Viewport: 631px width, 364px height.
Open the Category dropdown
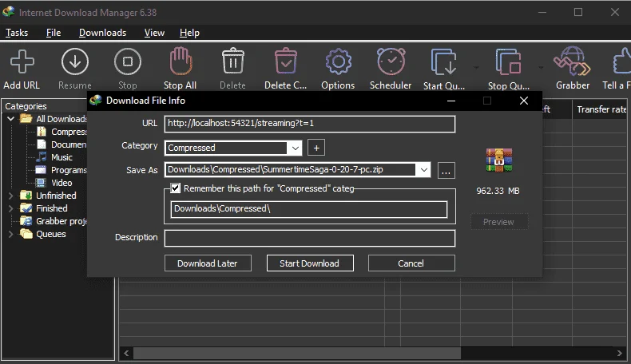[295, 148]
